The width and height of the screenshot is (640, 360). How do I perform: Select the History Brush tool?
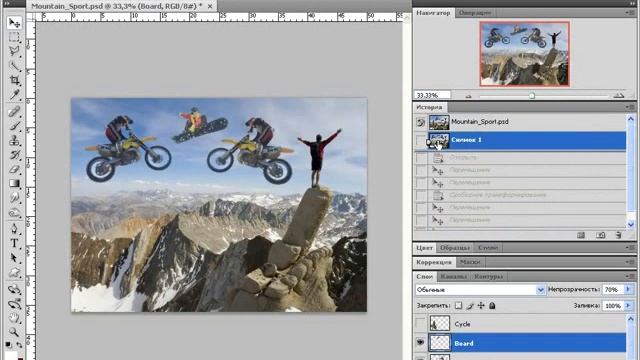pos(14,155)
